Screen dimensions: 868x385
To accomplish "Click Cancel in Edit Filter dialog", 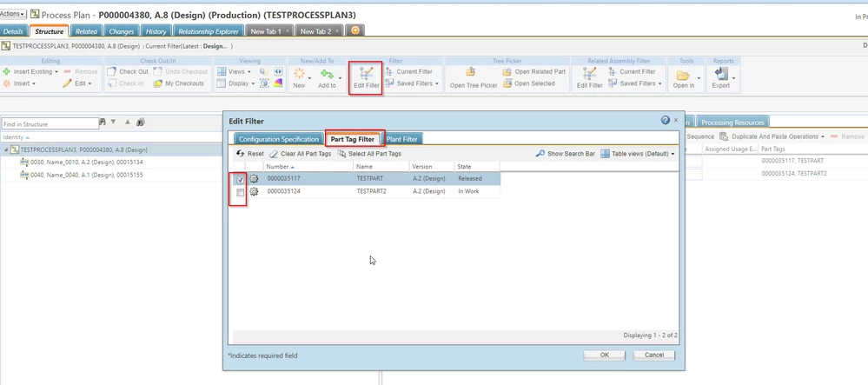I will (x=653, y=355).
